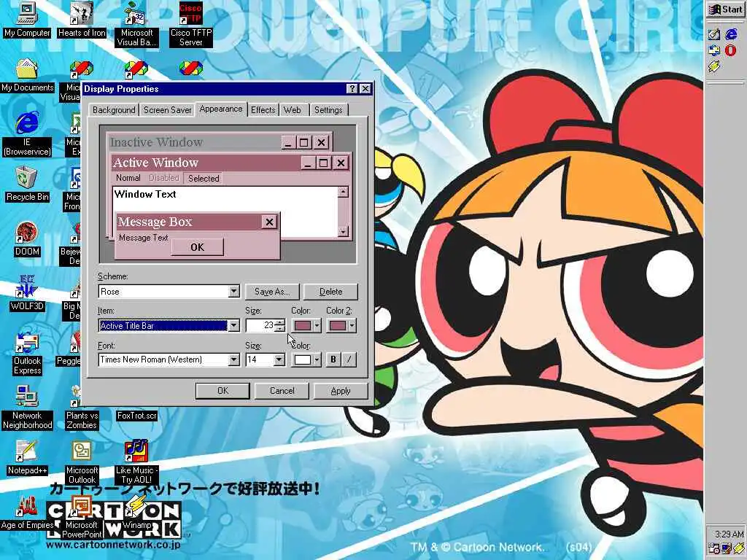Switch to the Background tab
Viewport: 747px width, 560px height.
pyautogui.click(x=114, y=110)
